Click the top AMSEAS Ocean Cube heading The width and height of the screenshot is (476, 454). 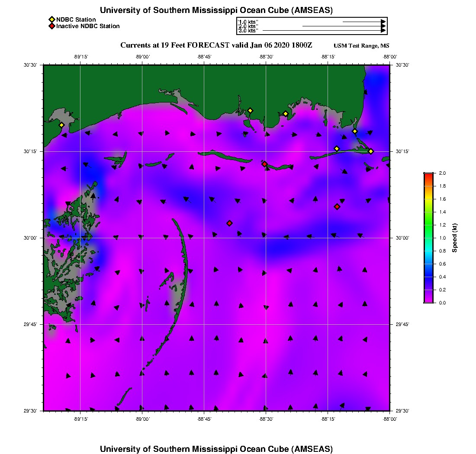click(x=216, y=10)
